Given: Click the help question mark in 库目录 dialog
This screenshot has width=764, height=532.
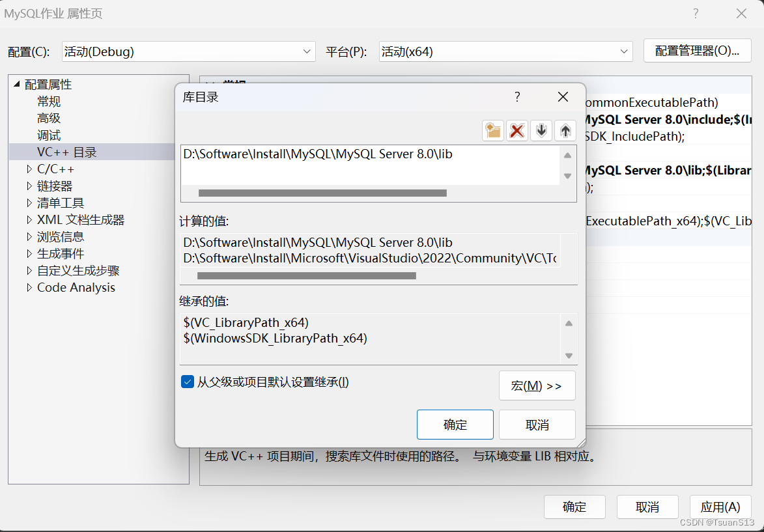Looking at the screenshot, I should tap(517, 97).
